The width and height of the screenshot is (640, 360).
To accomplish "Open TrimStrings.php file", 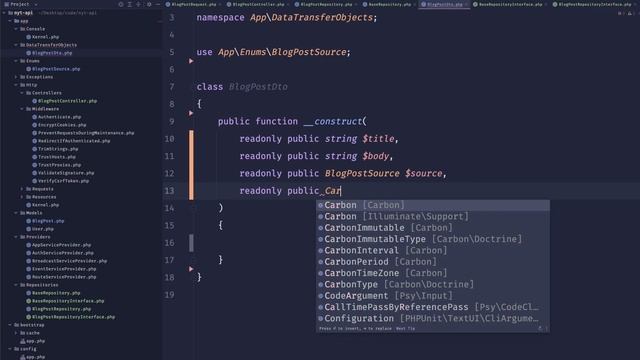I will 55,149.
